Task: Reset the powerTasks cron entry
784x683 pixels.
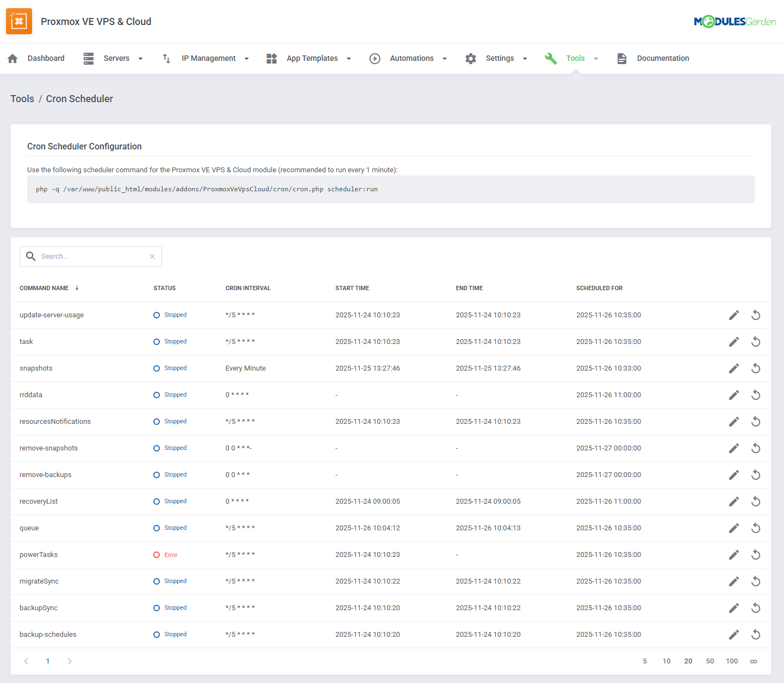Action: [x=756, y=555]
